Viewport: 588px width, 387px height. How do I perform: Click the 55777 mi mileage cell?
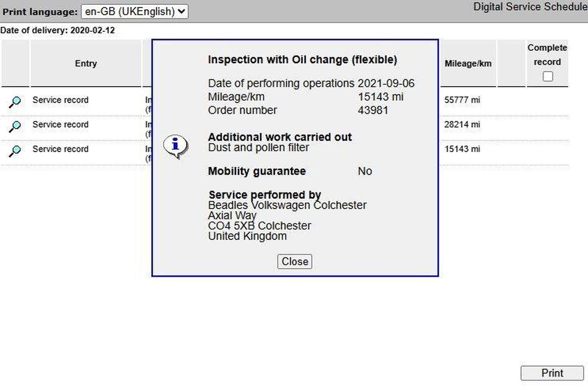462,100
